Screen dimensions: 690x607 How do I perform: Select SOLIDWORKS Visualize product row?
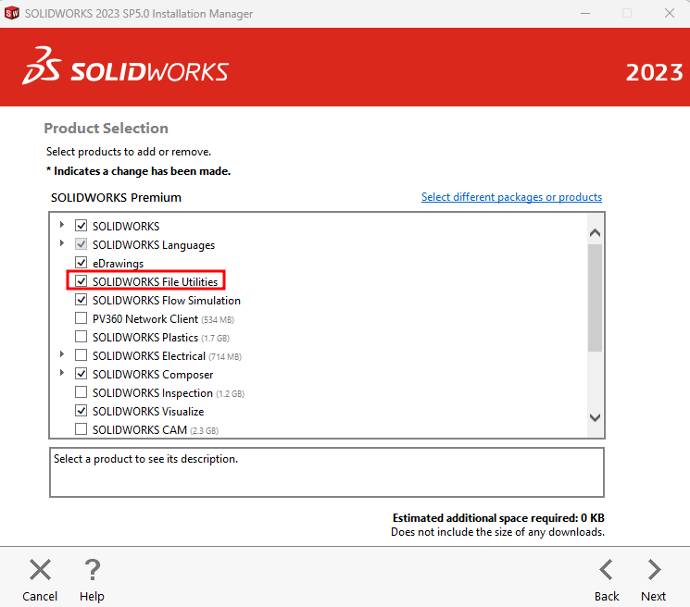click(x=148, y=411)
